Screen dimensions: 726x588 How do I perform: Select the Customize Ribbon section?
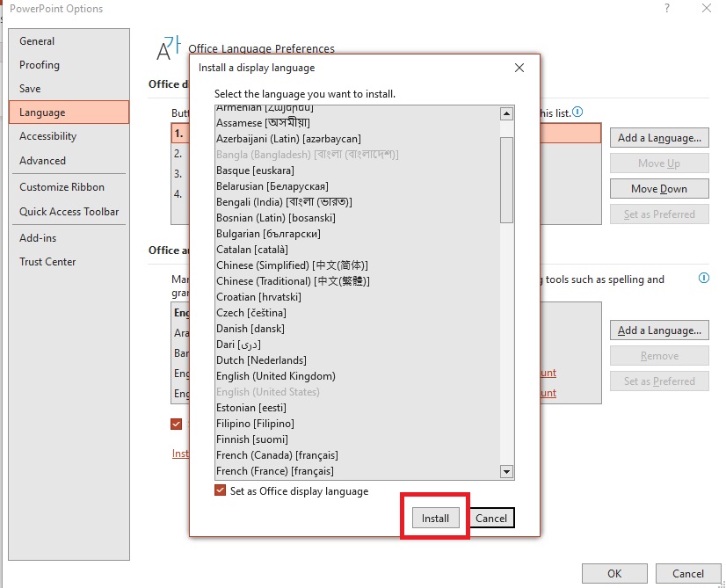[62, 186]
